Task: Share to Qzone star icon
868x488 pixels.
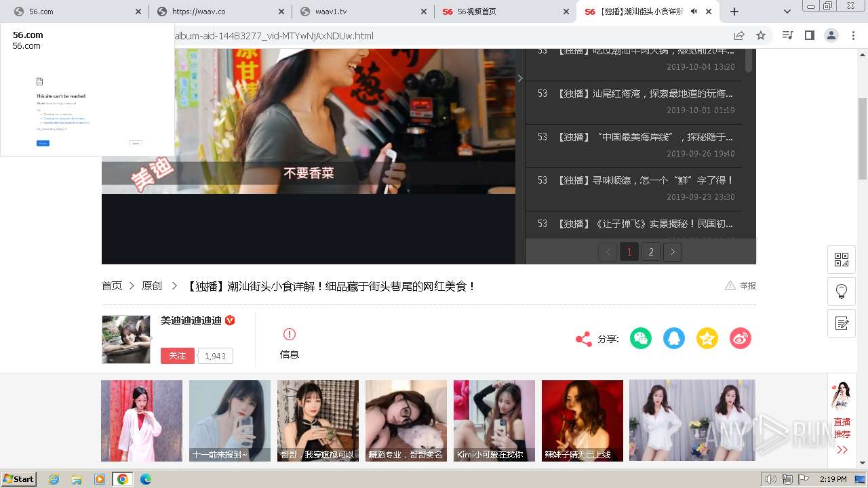Action: pyautogui.click(x=707, y=338)
